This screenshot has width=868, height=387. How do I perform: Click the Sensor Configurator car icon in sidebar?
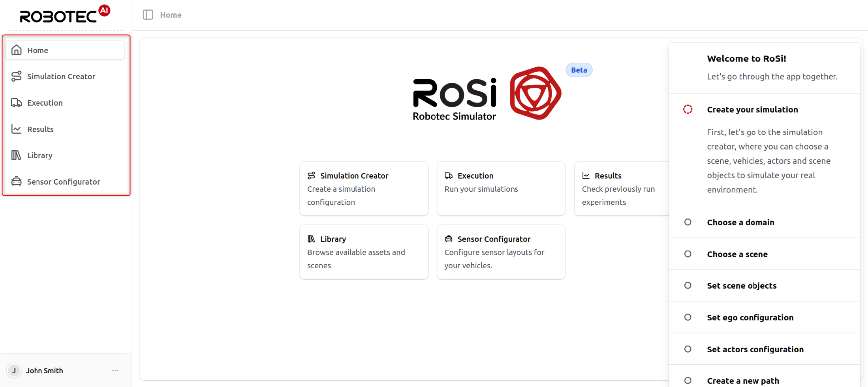pos(16,181)
